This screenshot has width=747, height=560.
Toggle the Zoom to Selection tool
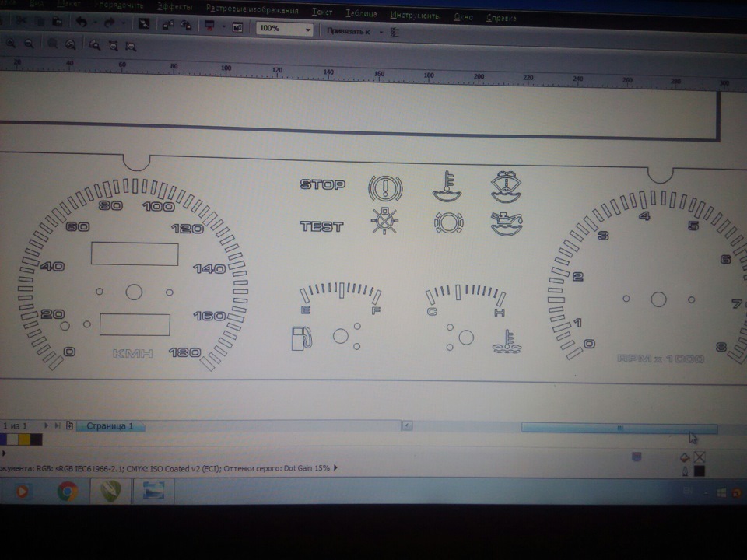pyautogui.click(x=52, y=45)
